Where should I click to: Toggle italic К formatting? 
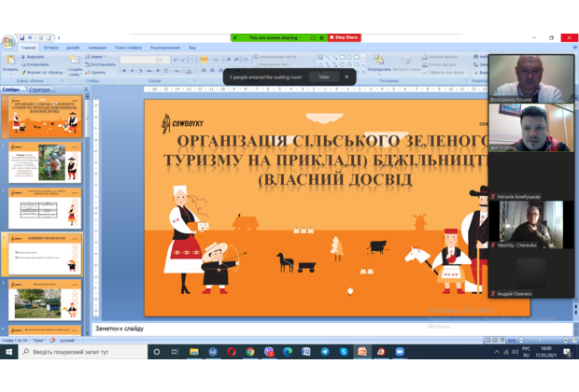tap(133, 71)
